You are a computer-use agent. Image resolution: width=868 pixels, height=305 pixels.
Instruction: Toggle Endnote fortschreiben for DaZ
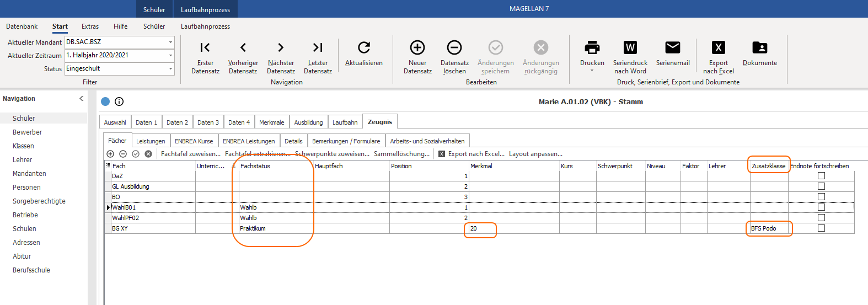pos(821,176)
